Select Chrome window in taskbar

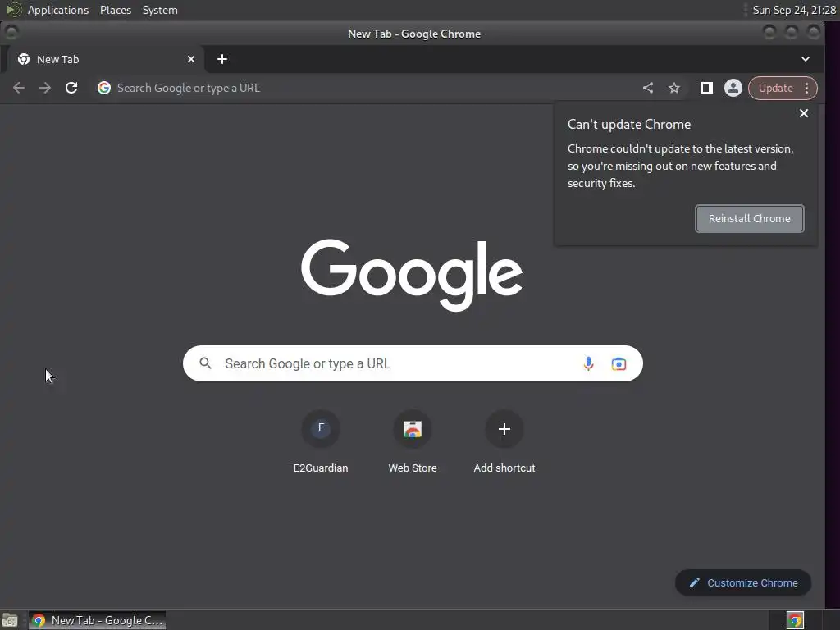[97, 620]
